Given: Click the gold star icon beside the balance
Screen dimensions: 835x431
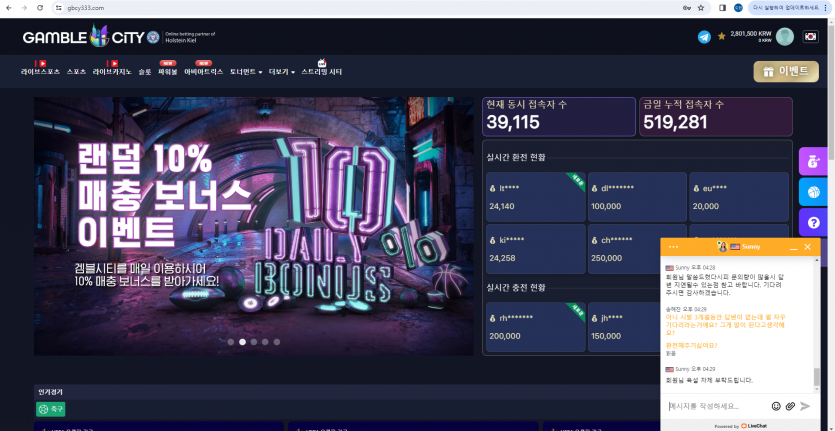Looking at the screenshot, I should click(722, 37).
